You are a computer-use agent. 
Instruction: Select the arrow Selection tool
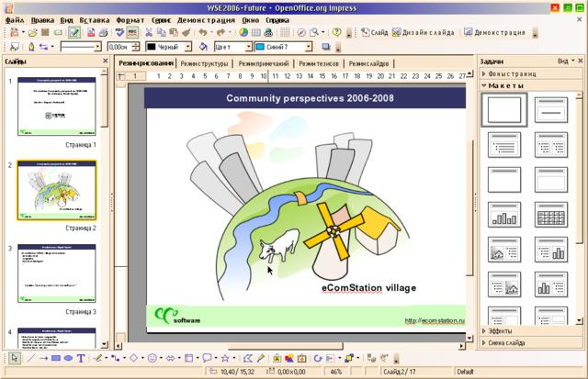click(x=15, y=358)
